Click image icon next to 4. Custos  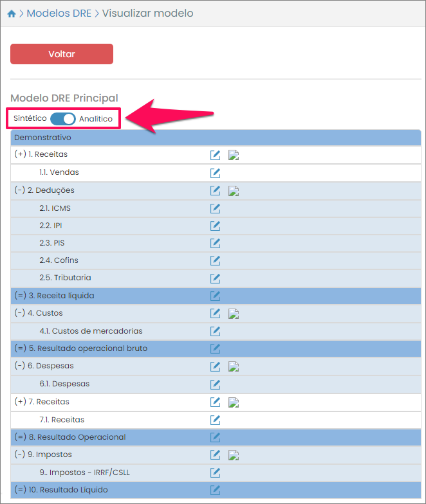click(x=234, y=314)
